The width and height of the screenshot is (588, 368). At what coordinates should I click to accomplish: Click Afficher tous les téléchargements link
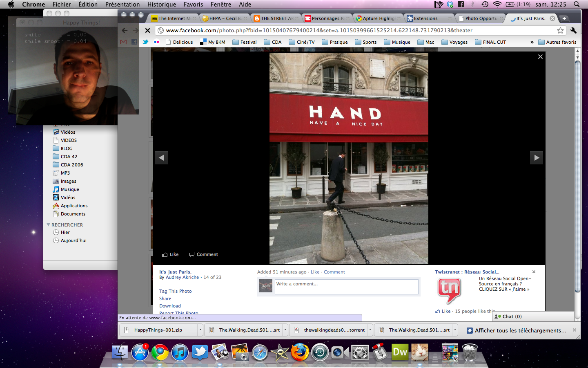coord(520,330)
